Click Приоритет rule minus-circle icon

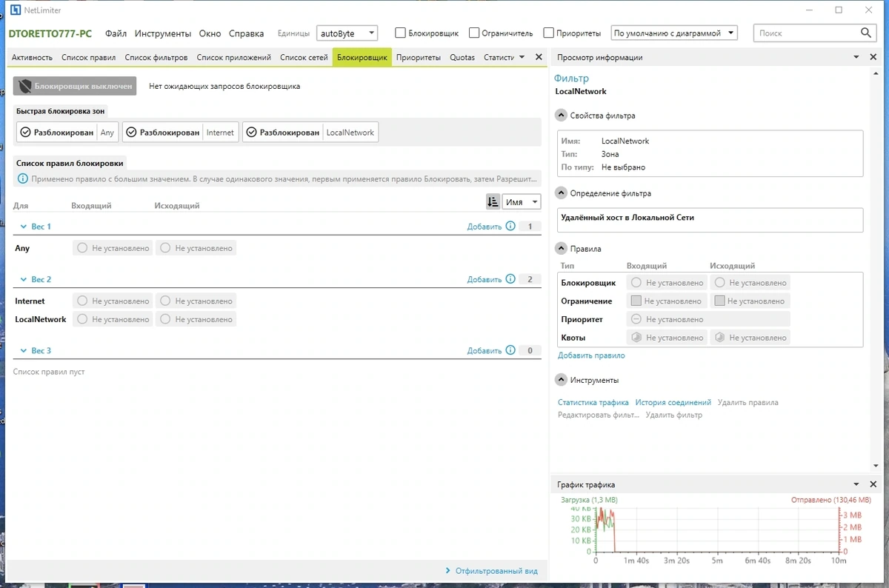636,319
